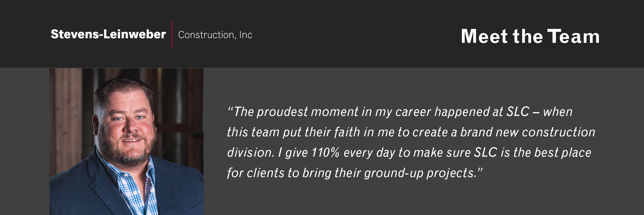Viewport: 644px width, 215px height.
Task: Click the word "Leinweber" in the logo
Action: tap(134, 34)
